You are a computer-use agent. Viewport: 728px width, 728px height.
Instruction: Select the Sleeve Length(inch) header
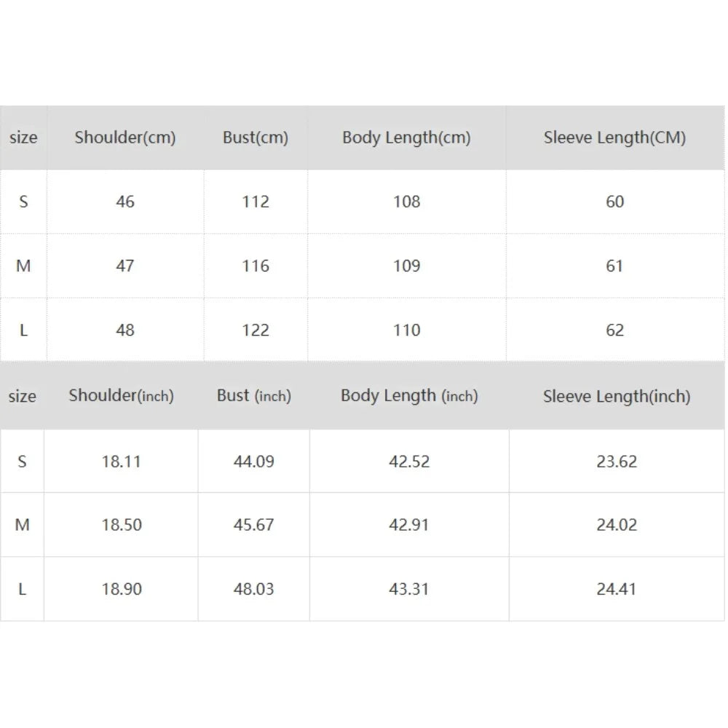tap(617, 396)
